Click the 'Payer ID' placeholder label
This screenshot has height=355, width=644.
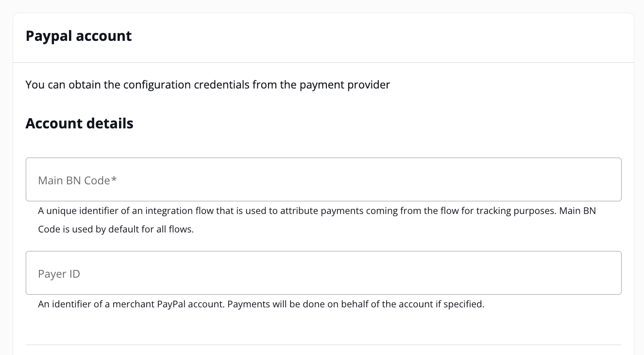pos(59,274)
